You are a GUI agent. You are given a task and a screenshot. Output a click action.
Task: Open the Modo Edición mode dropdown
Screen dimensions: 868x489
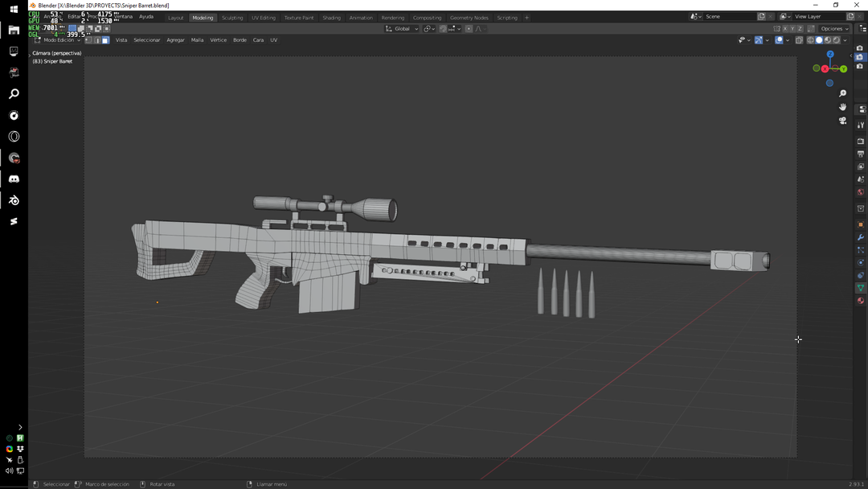[x=56, y=39]
